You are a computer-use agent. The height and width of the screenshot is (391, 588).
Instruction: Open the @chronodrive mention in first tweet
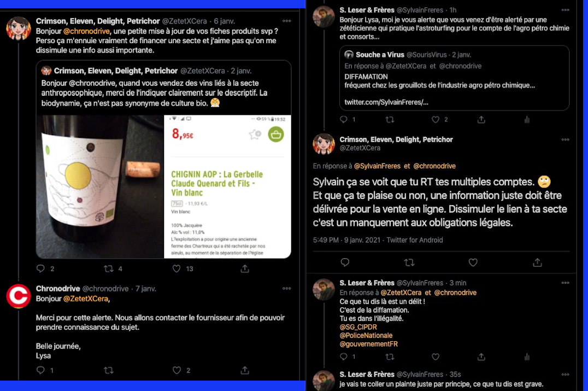pyautogui.click(x=87, y=31)
